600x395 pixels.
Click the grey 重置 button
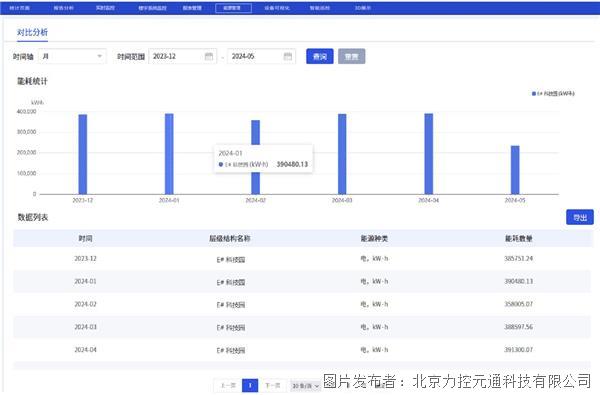coord(352,57)
